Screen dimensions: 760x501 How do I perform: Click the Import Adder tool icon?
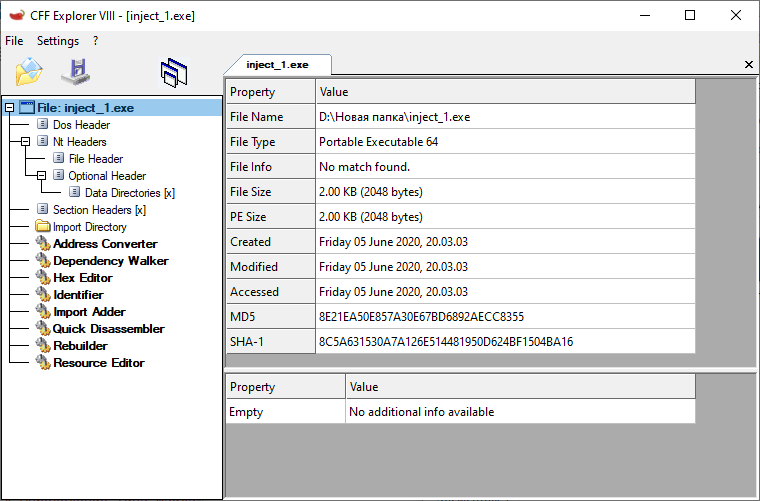tap(43, 312)
